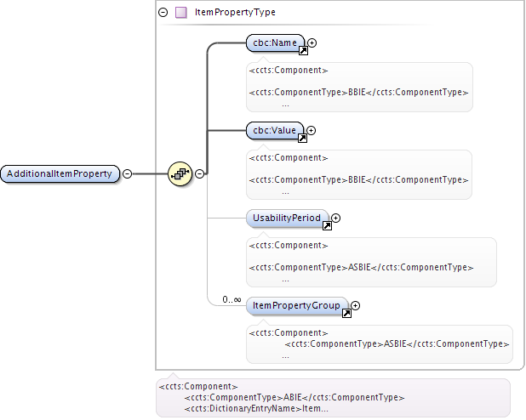Select the ItemPropertyType title label
The height and width of the screenshot is (420, 526).
(x=235, y=13)
